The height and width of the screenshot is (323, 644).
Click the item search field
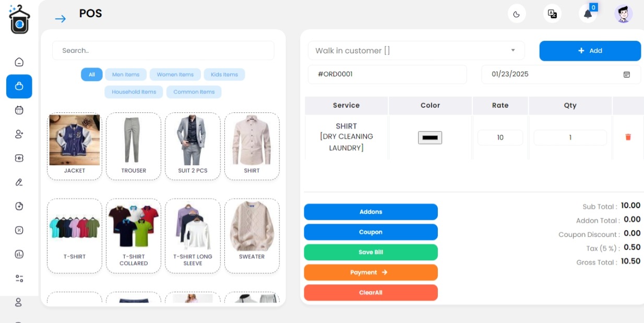coord(163,51)
